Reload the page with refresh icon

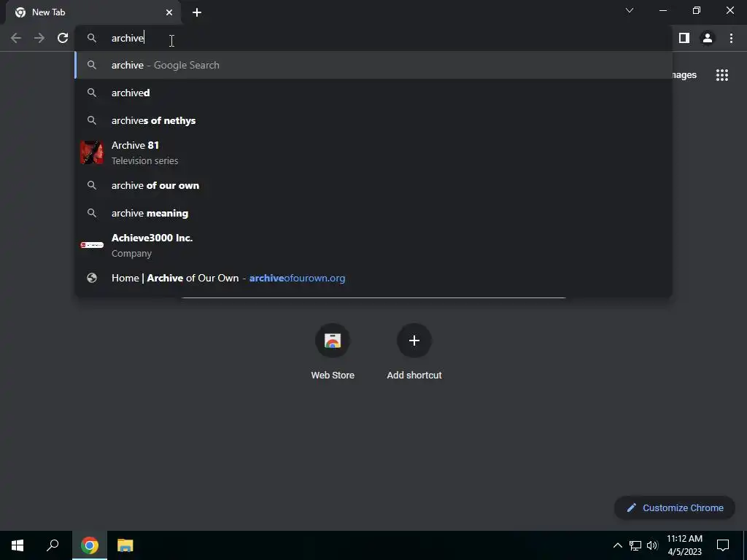click(x=63, y=38)
